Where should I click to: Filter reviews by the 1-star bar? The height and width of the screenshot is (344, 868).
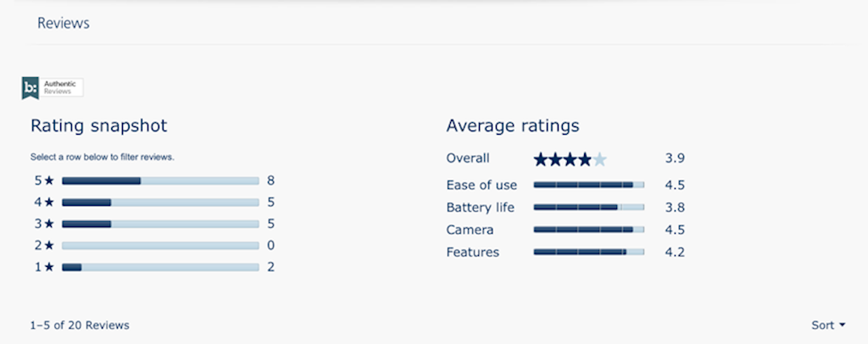click(x=160, y=267)
